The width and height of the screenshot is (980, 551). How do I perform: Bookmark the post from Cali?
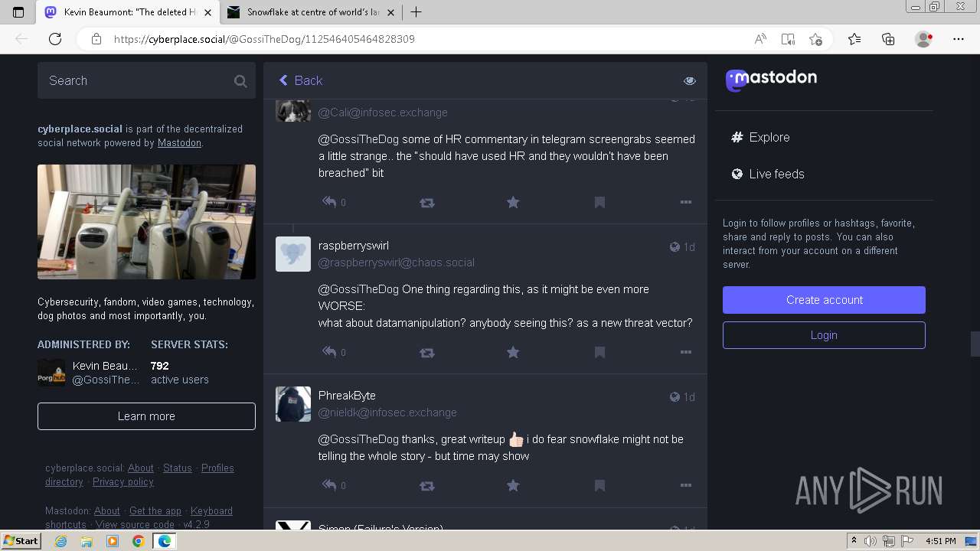pos(599,202)
